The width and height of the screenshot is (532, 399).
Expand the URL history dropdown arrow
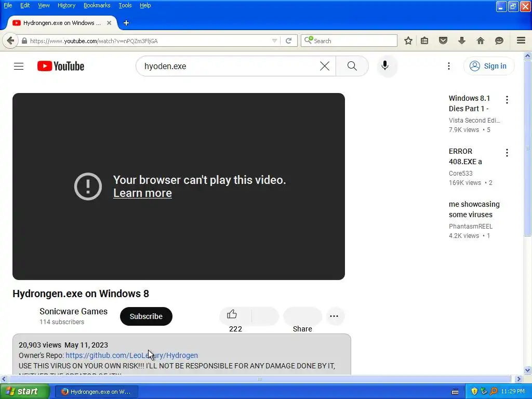click(x=274, y=41)
